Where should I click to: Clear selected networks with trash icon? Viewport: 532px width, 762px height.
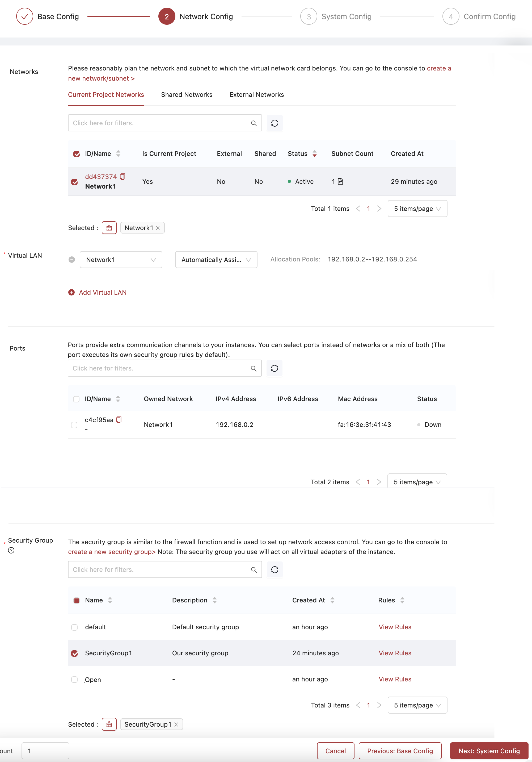coord(109,227)
